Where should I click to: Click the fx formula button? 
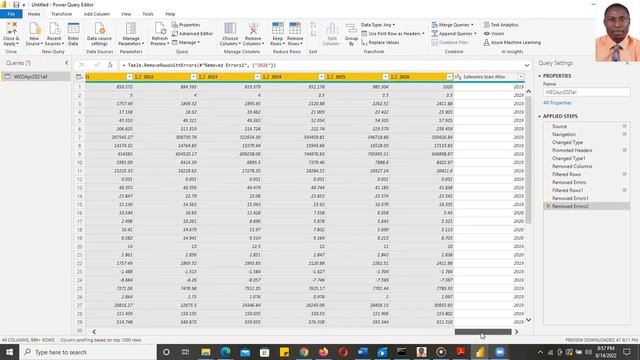pos(110,65)
